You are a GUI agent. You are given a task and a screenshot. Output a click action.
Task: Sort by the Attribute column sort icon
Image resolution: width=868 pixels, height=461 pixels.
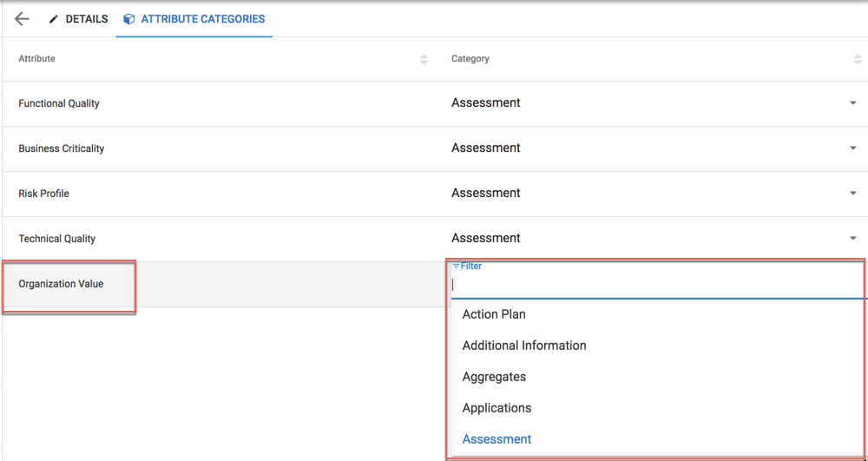click(424, 59)
